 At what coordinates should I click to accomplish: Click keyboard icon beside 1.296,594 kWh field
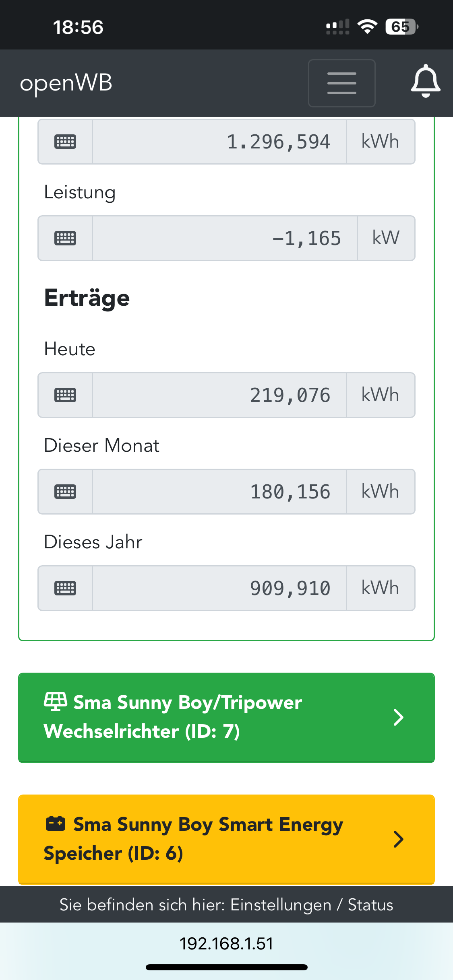[x=65, y=142]
